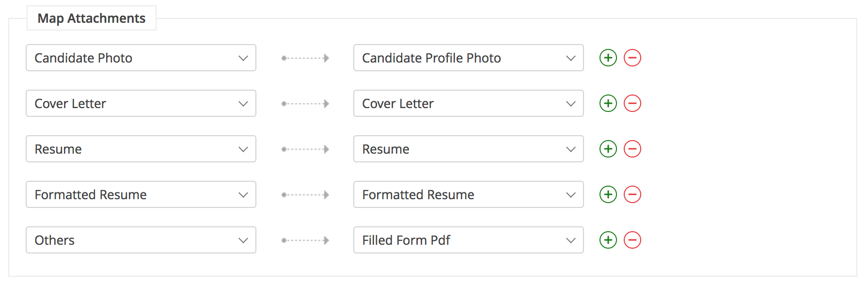Click red minus icon in Candidate Photo row
Screen dimensions: 868x285
click(x=632, y=58)
